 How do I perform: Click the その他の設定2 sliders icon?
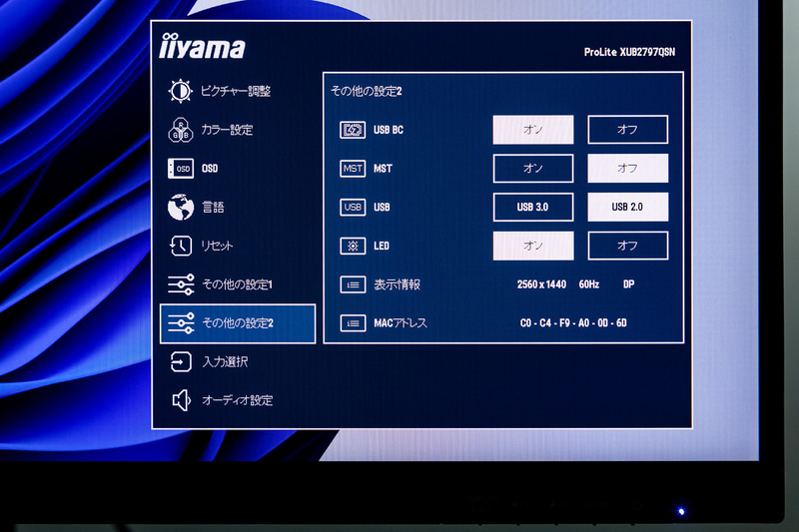point(181,323)
